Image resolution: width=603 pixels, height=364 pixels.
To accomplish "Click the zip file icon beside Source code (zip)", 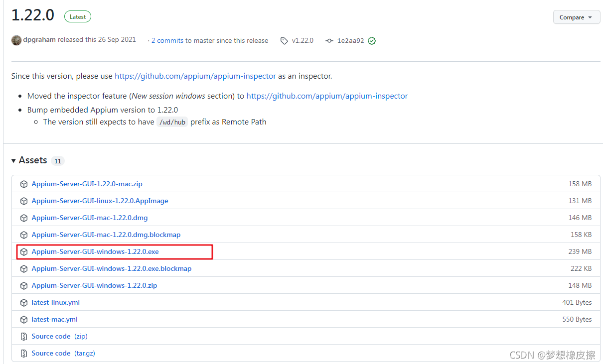I will (x=23, y=337).
